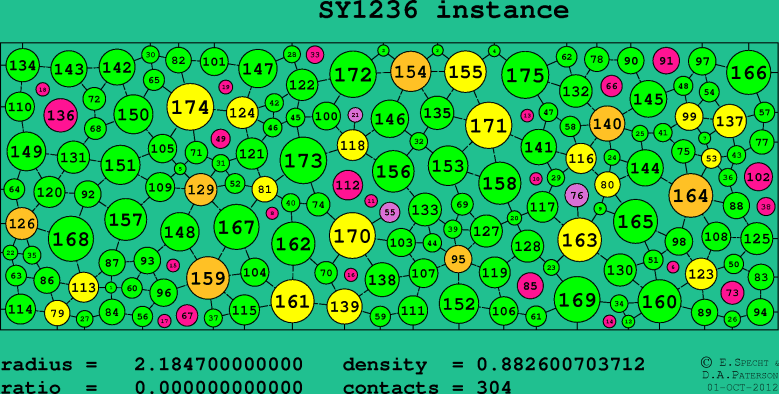Image resolution: width=779 pixels, height=394 pixels.
Task: Click the D.A.Paterson credit text
Action: [x=740, y=375]
